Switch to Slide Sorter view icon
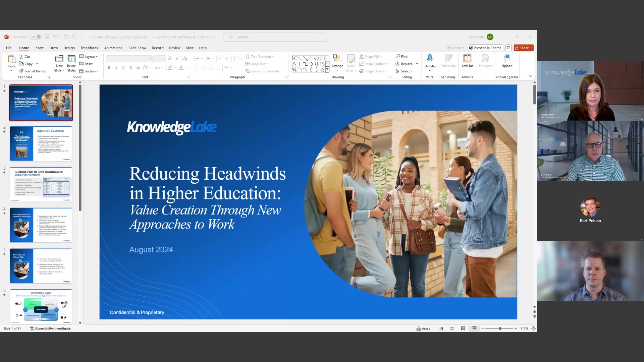 coord(452,328)
